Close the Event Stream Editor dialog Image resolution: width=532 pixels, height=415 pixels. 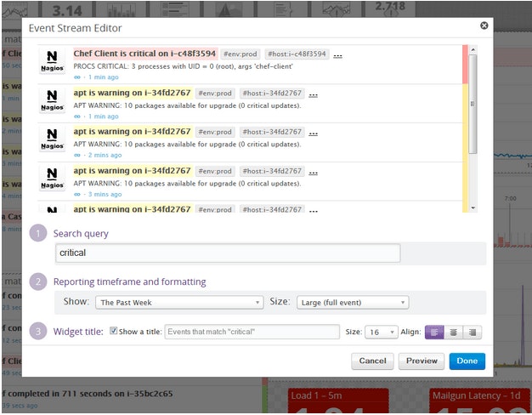click(484, 26)
